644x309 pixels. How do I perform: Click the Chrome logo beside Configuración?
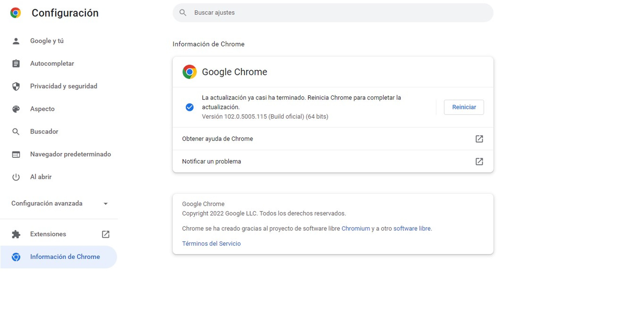point(15,13)
